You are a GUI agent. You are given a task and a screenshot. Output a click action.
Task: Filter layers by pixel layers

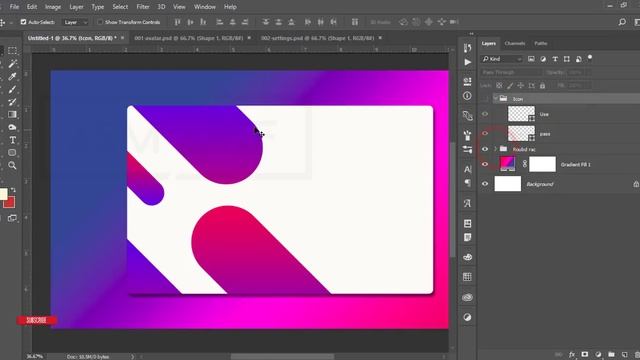531,59
